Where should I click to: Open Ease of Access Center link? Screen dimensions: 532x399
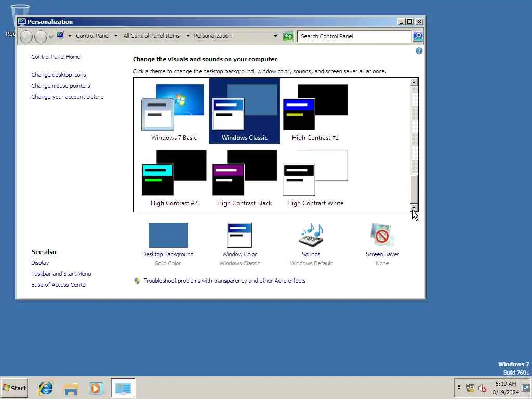(59, 285)
